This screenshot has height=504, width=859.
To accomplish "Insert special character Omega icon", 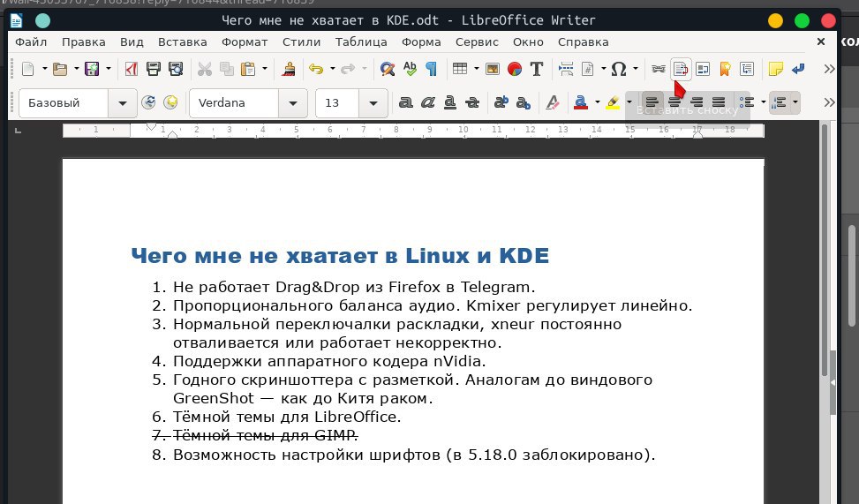I will [x=619, y=69].
